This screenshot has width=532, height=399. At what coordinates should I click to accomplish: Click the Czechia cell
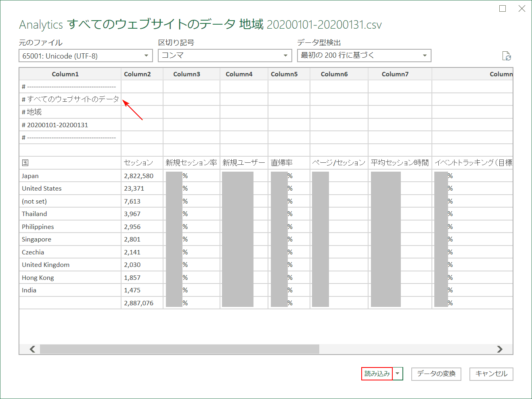tap(70, 252)
